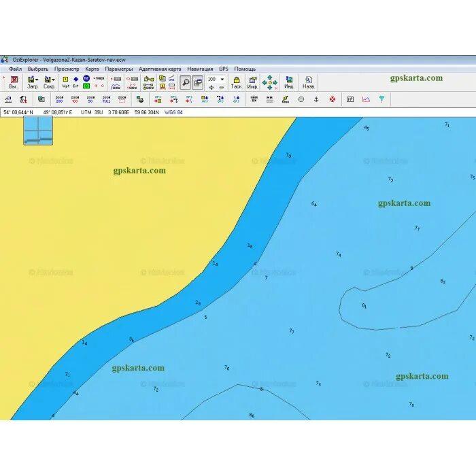The width and height of the screenshot is (476, 476).
Task: Click the map overview thumbnail
Action: 38,131
